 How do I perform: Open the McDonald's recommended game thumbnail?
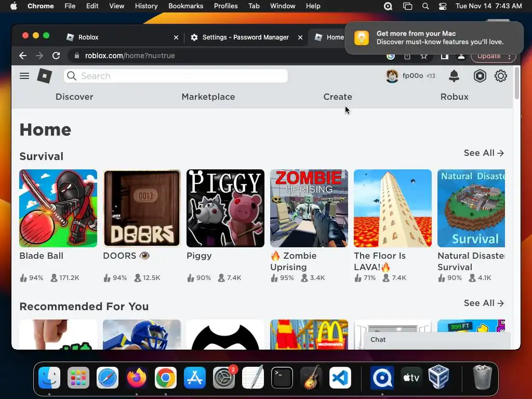point(309,334)
